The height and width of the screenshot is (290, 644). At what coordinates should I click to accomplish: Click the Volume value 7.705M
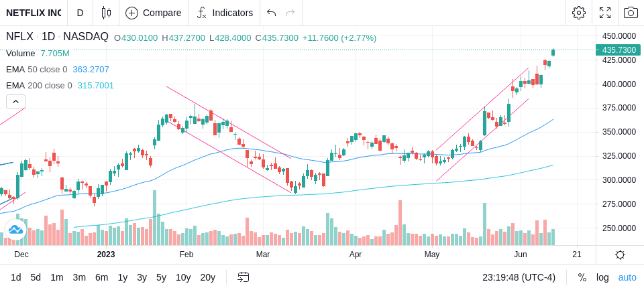pos(55,54)
